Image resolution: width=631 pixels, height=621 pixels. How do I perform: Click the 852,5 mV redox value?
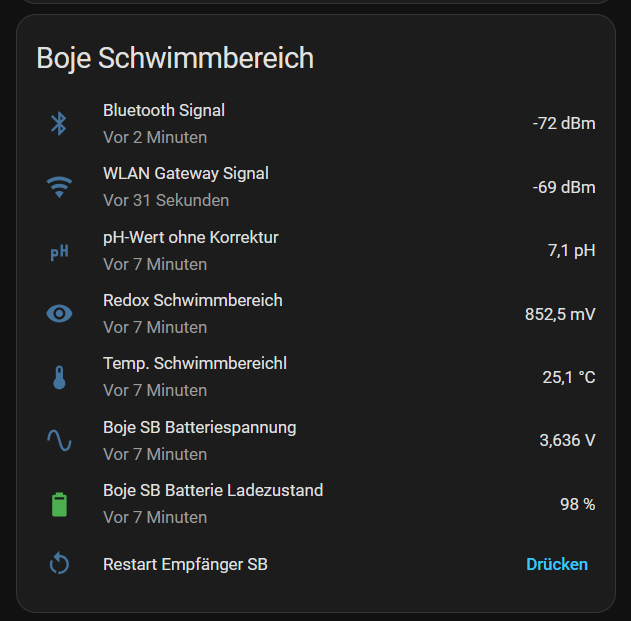point(560,314)
